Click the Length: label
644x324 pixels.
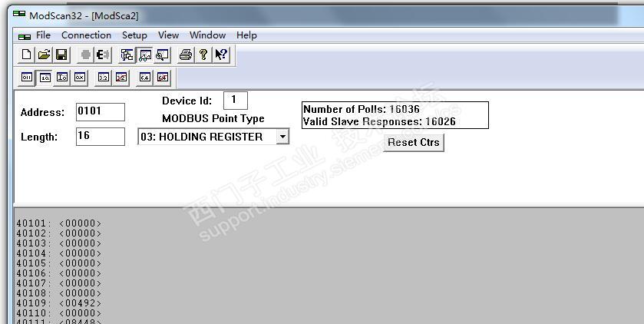39,137
